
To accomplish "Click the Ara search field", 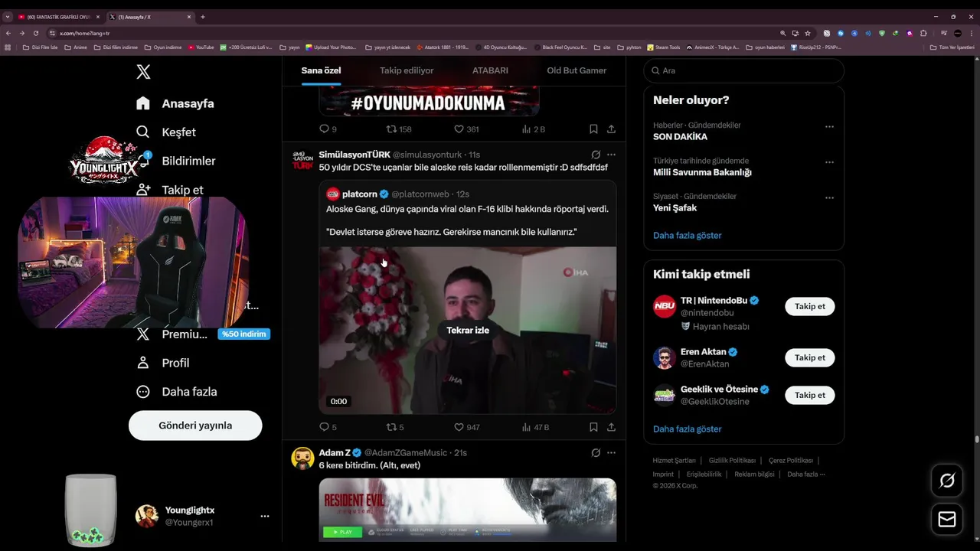I will click(x=743, y=70).
